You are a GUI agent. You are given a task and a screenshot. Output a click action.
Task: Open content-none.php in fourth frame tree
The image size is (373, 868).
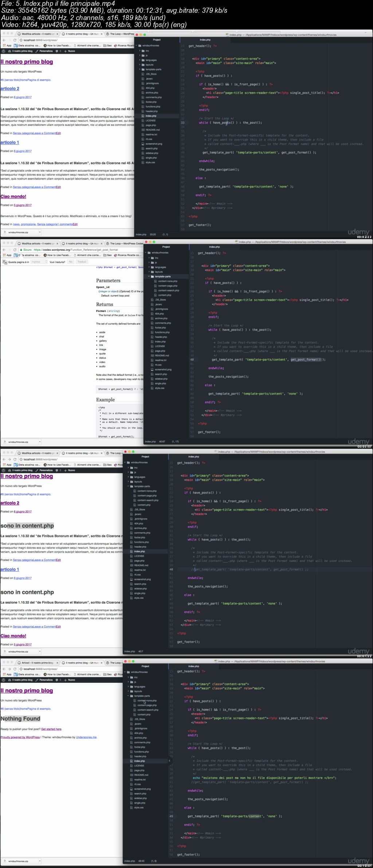(x=145, y=700)
